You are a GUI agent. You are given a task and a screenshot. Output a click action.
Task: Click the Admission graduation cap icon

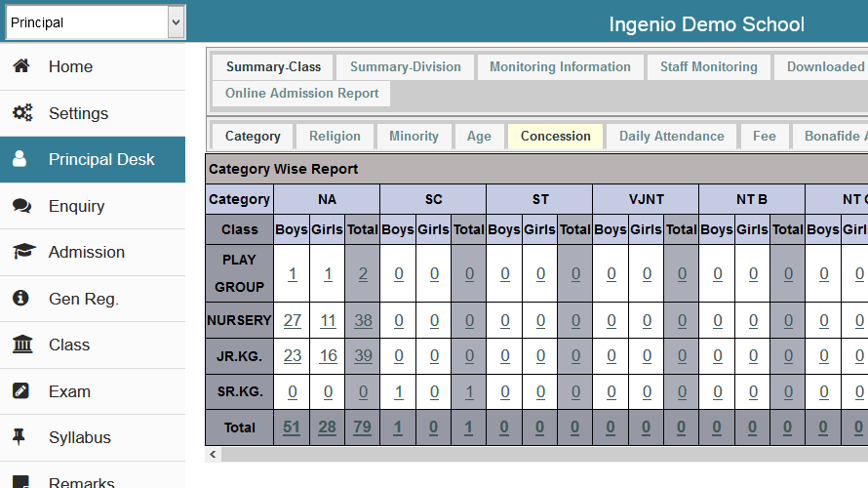[24, 252]
